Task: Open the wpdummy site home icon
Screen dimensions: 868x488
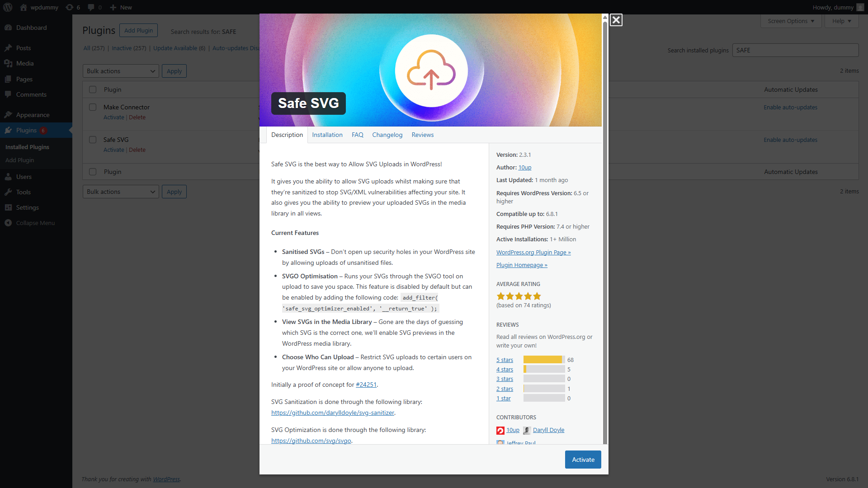Action: [24, 7]
